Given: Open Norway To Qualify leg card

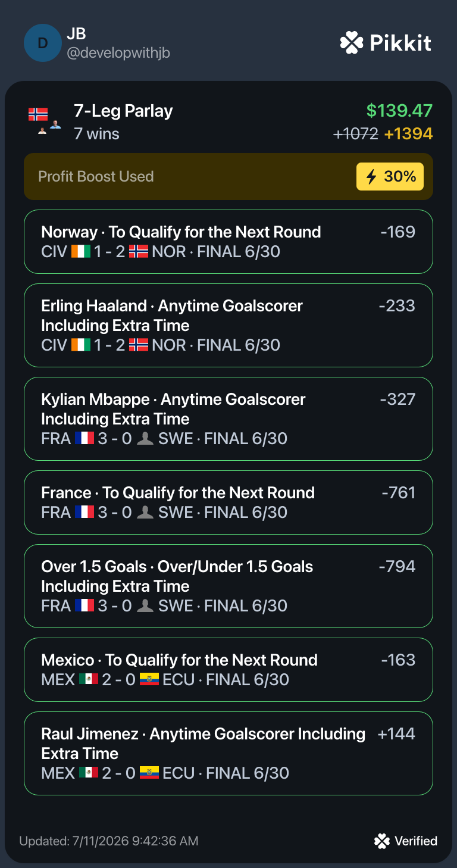Looking at the screenshot, I should [x=228, y=242].
